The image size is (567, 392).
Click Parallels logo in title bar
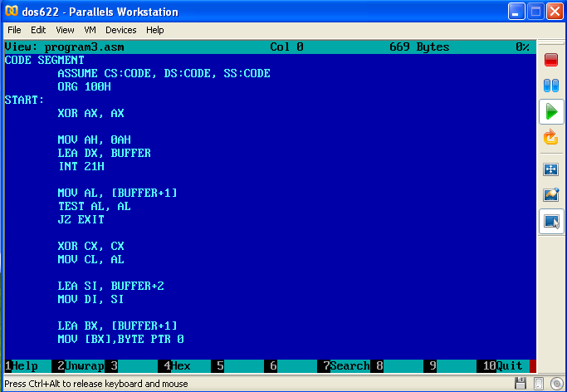coord(12,11)
